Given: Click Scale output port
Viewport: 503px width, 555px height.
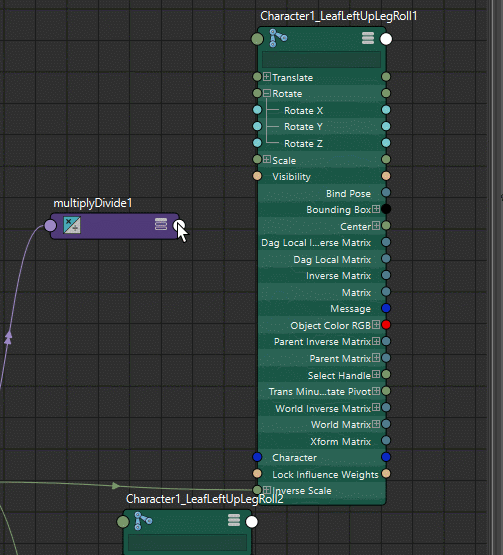Looking at the screenshot, I should point(386,159).
